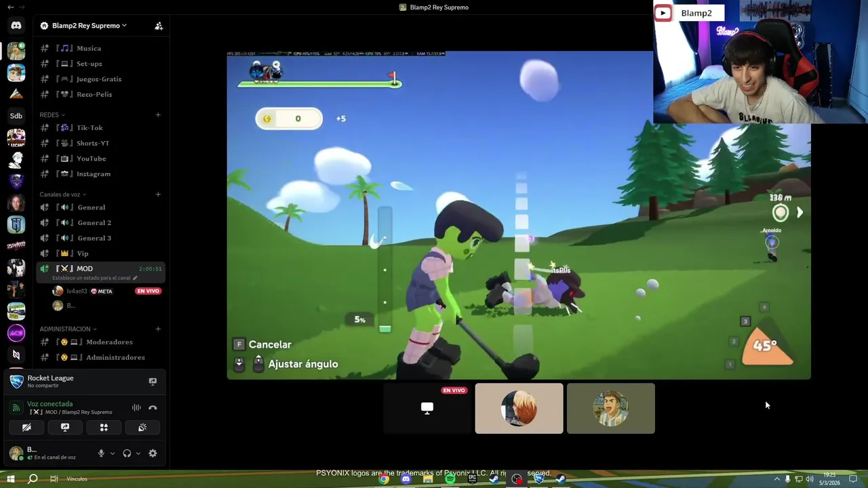
Task: Open the Set-ups text channel
Action: [101, 64]
